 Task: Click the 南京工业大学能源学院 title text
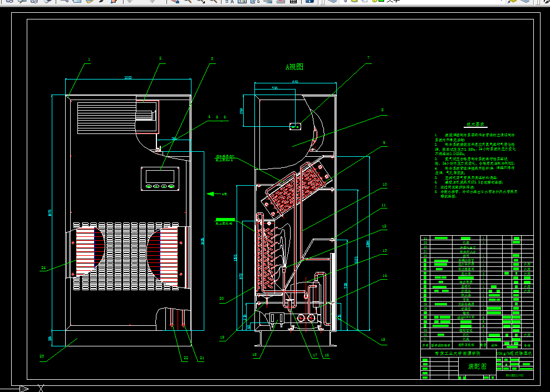point(458,354)
